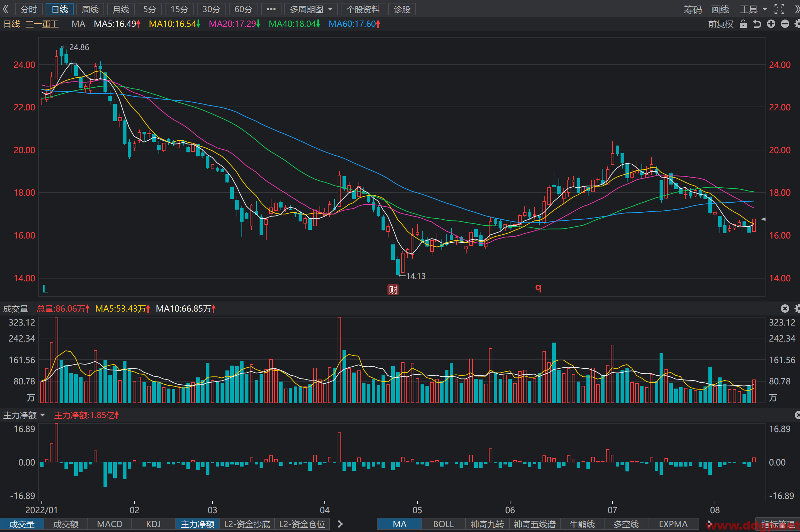Switch to 周线 weekly chart
800x532 pixels.
[x=90, y=9]
